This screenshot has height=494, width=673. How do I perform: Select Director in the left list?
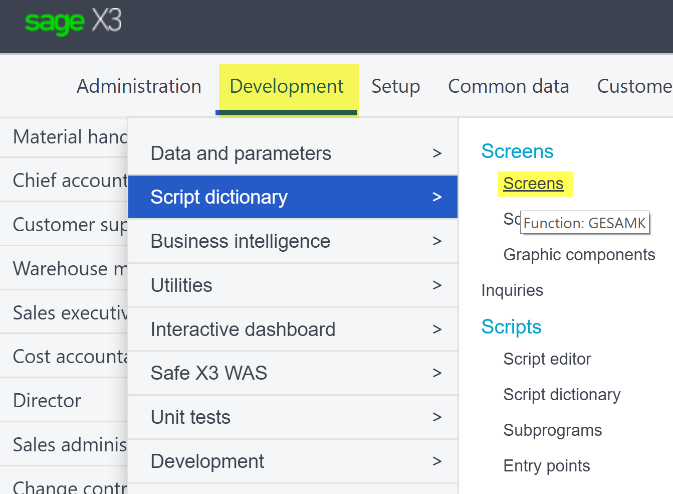[47, 400]
